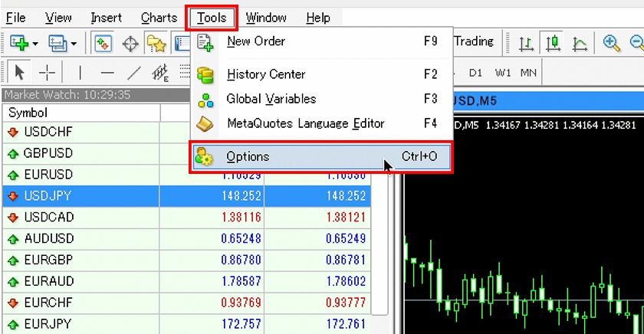Viewport: 644px width, 334px height.
Task: Choose History Center from the Tools menu
Action: tap(265, 74)
